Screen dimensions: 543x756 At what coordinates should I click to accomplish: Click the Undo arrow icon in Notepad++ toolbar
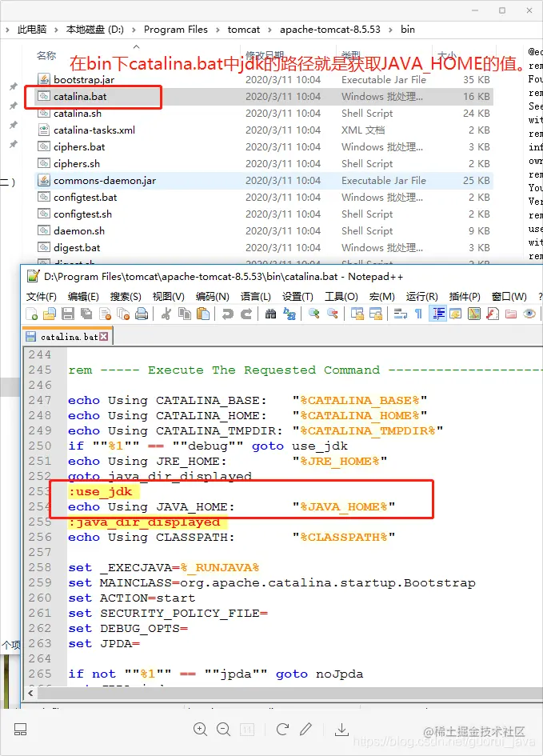[x=227, y=314]
